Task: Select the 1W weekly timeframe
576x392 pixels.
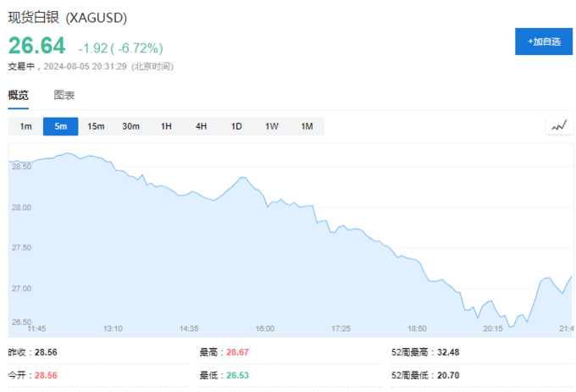Action: [271, 126]
